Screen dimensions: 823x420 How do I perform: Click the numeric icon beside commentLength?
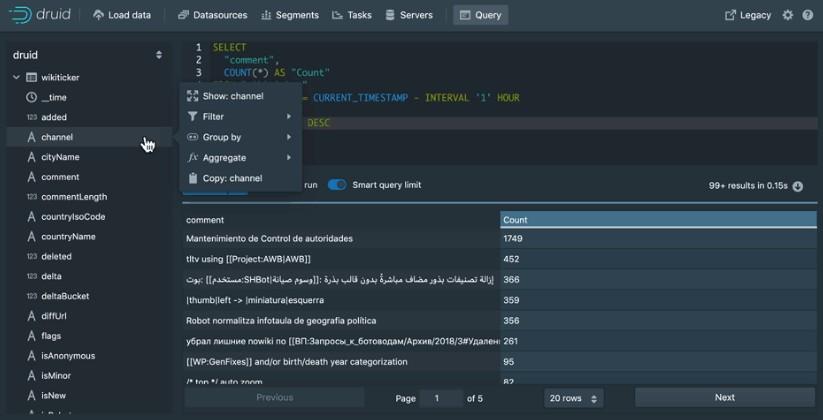click(x=31, y=197)
